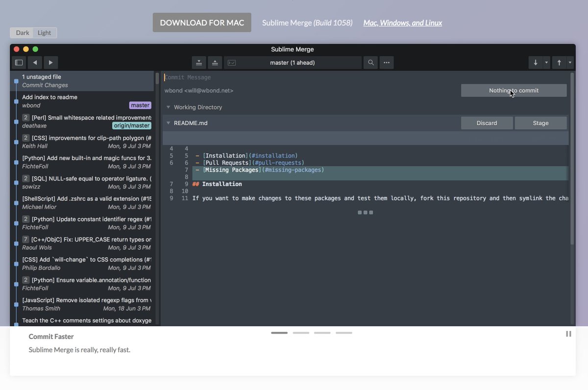Click wbond <will@wbond.net> author text
Image resolution: width=588 pixels, height=390 pixels.
pos(199,91)
